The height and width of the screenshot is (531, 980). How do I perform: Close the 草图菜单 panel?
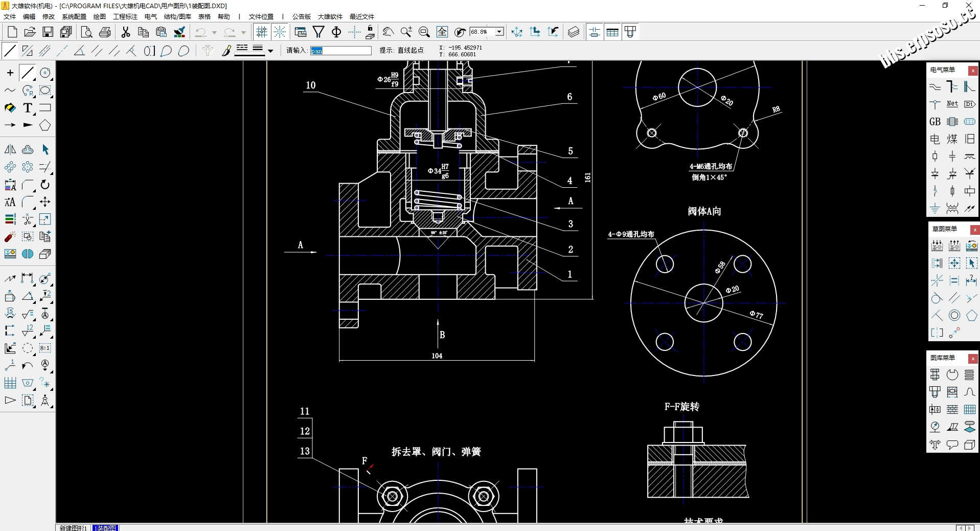tap(974, 230)
